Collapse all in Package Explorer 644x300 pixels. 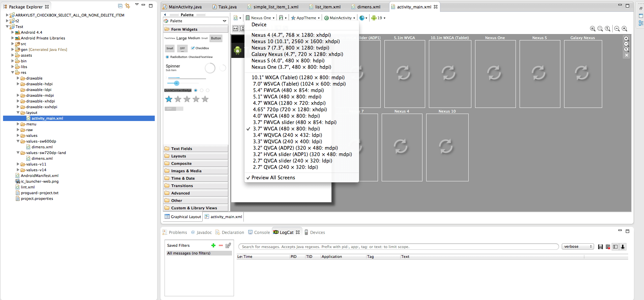(x=120, y=6)
